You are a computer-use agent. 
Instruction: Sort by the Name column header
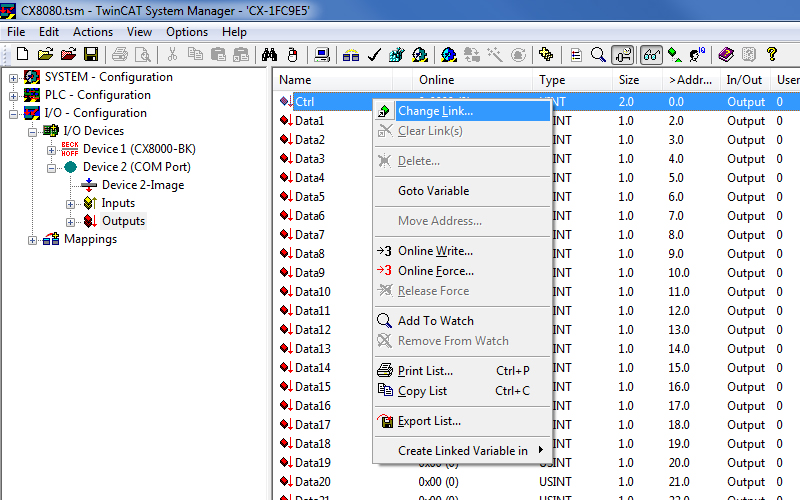click(x=333, y=80)
